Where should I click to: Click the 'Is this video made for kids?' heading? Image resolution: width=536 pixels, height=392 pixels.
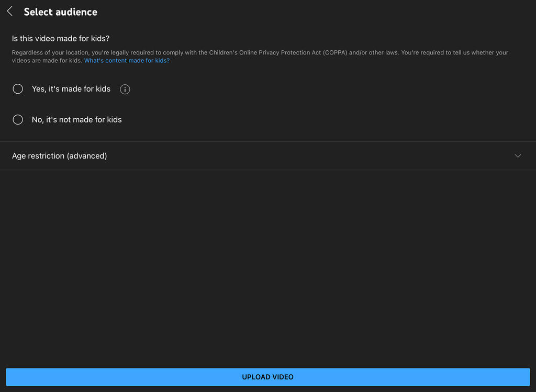[x=61, y=39]
